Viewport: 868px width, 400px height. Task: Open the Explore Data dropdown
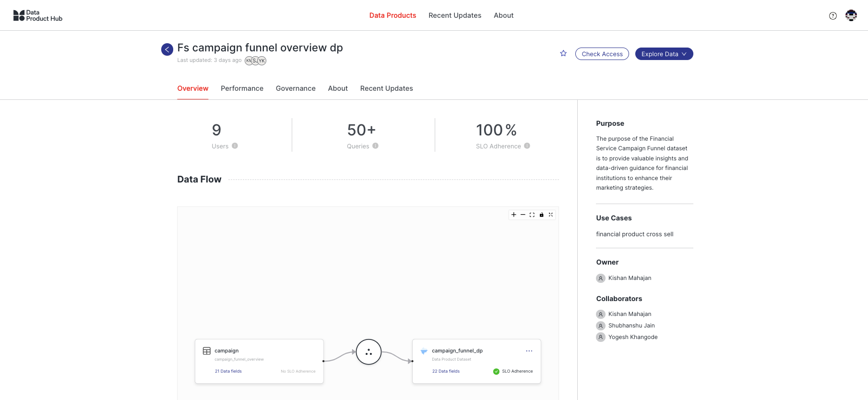[664, 54]
